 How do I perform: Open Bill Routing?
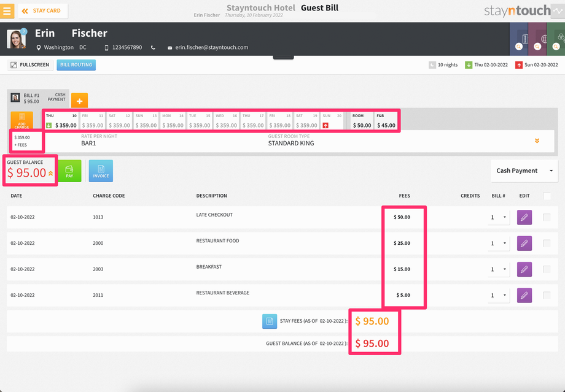pyautogui.click(x=76, y=65)
